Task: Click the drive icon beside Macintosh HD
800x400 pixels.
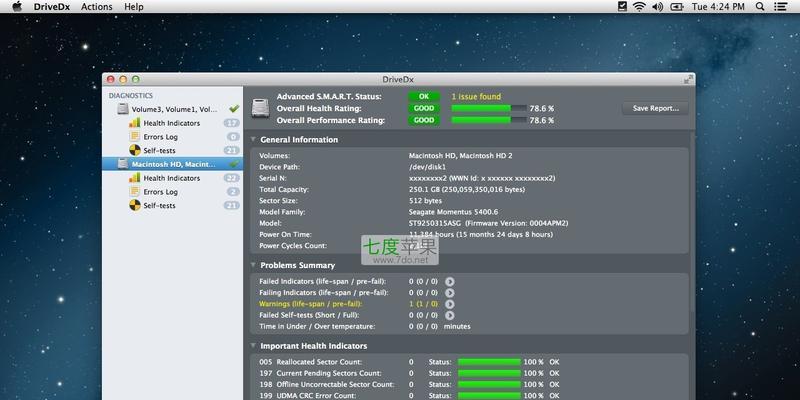Action: [x=122, y=164]
